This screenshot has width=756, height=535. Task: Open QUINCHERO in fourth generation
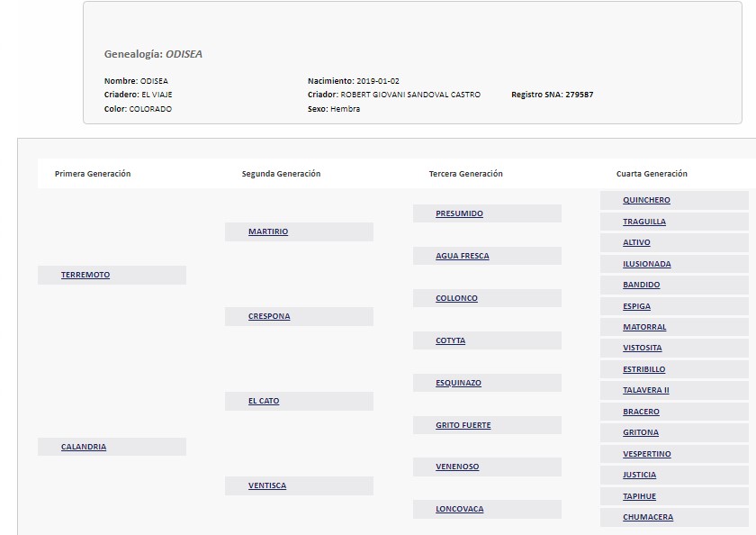pos(646,200)
